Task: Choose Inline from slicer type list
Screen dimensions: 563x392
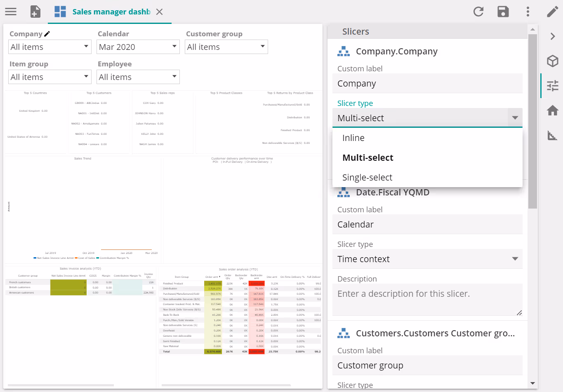Action: pos(353,138)
